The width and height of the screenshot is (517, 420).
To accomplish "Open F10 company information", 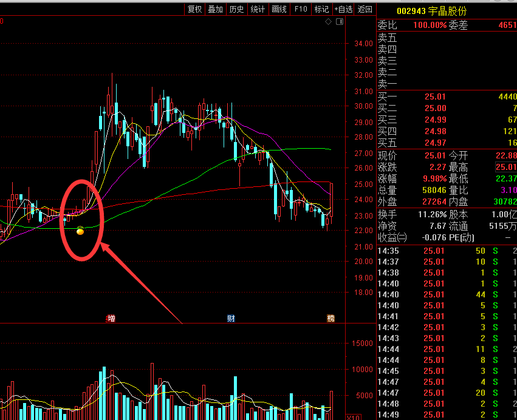I will pos(301,9).
